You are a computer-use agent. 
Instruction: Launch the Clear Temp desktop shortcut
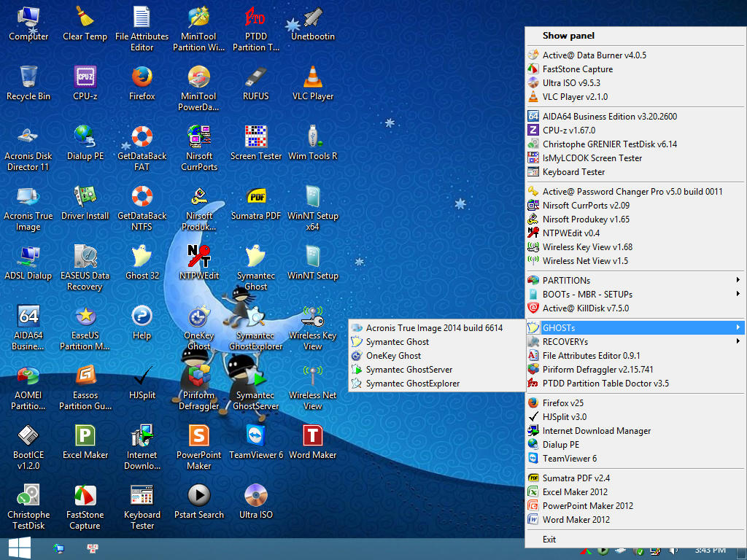85,24
